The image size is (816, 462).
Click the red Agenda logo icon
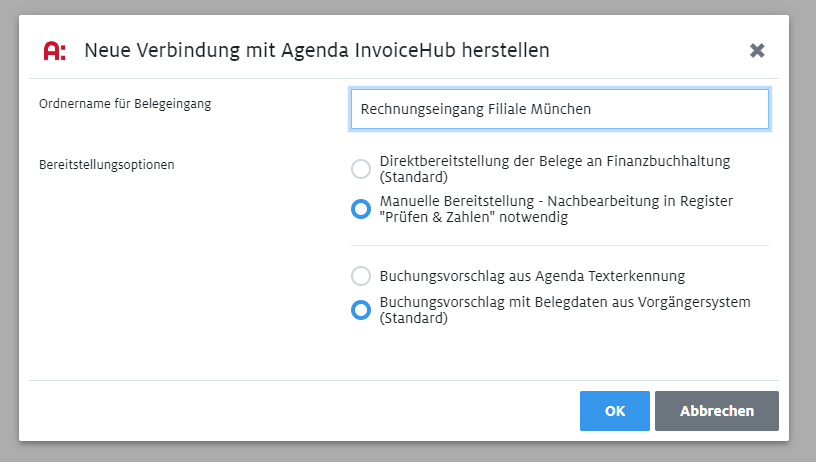pos(55,50)
